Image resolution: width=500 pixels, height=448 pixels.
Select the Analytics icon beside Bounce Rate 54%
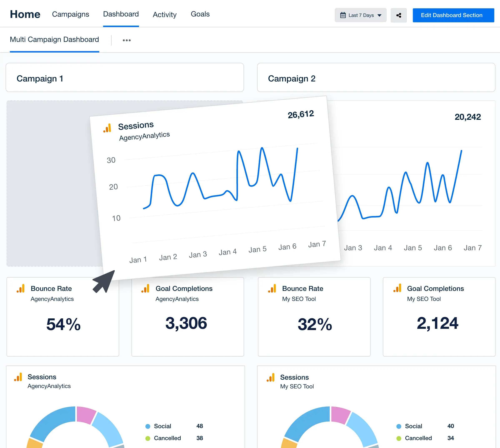[21, 289]
